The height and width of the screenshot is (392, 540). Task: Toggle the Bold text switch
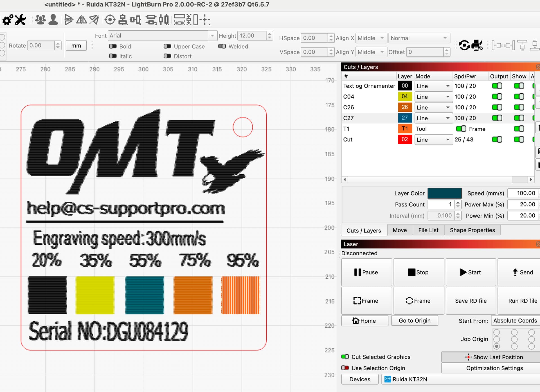click(113, 46)
